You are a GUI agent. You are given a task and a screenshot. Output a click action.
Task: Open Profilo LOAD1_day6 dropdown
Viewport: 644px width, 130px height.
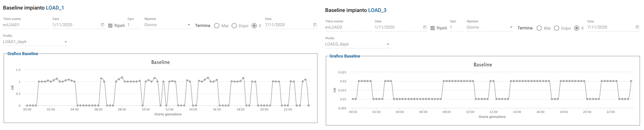[66, 42]
